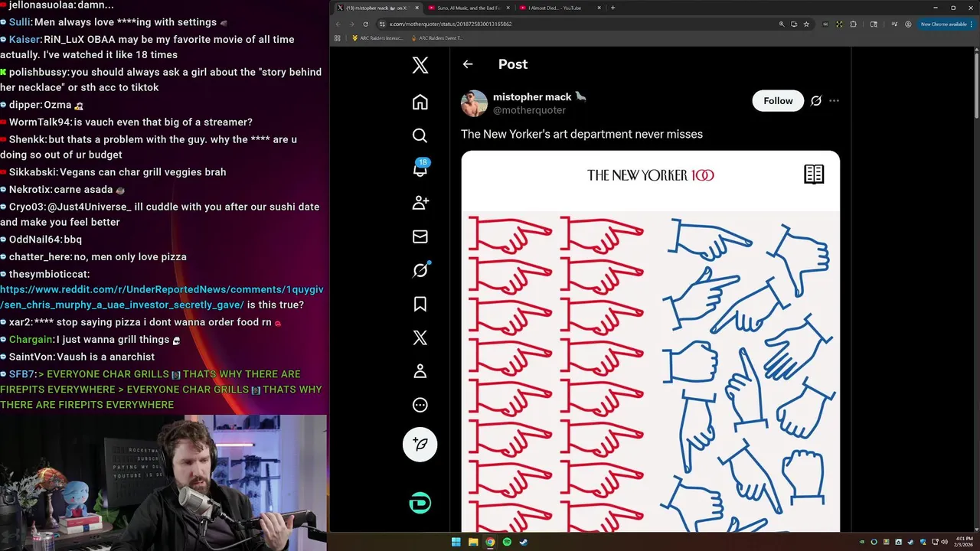
Task: Close the Suno, AI Music tab
Action: [508, 8]
